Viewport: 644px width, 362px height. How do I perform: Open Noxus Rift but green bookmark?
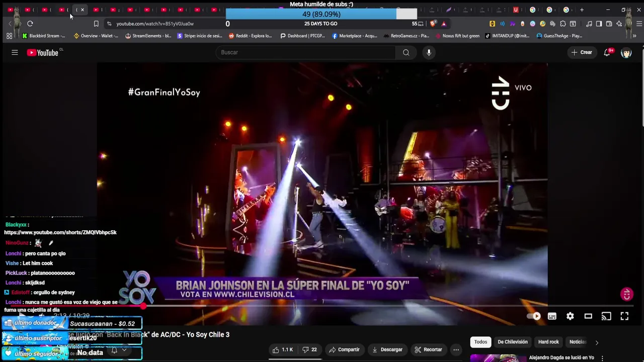click(x=457, y=36)
